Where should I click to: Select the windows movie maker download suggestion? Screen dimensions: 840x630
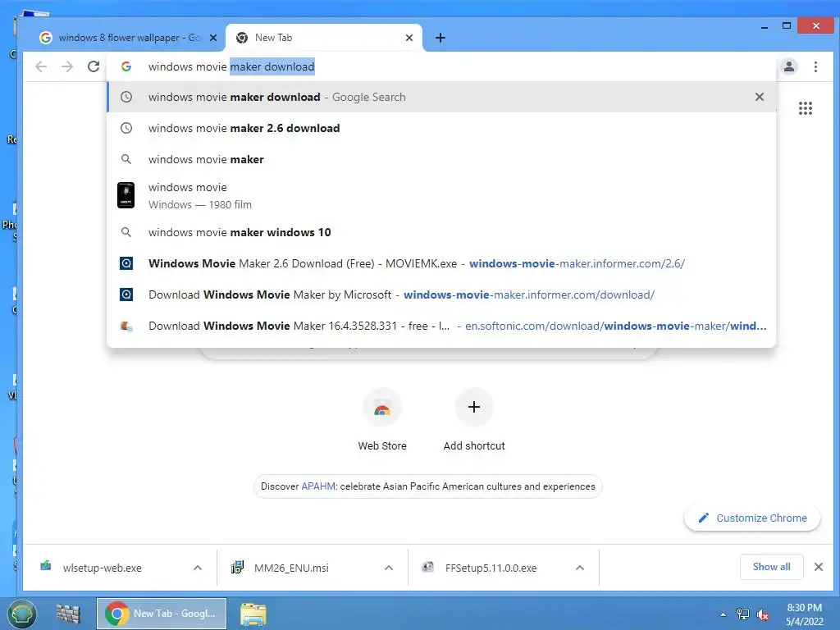(x=441, y=97)
